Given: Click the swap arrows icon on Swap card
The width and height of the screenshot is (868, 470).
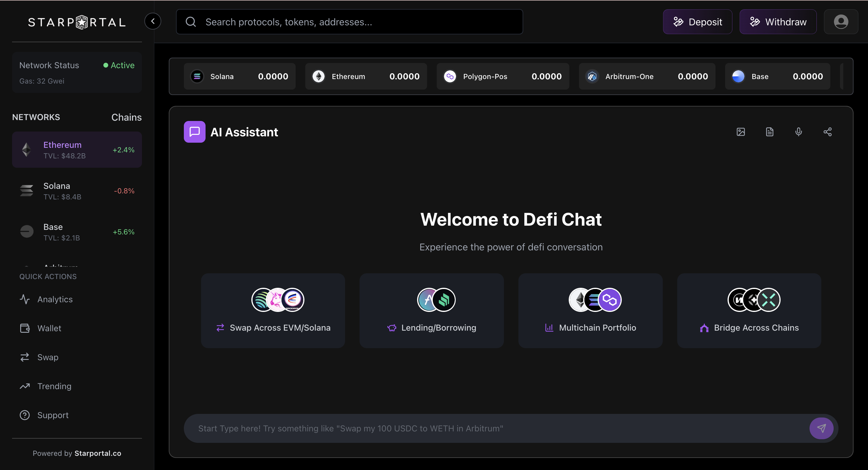Looking at the screenshot, I should point(220,328).
